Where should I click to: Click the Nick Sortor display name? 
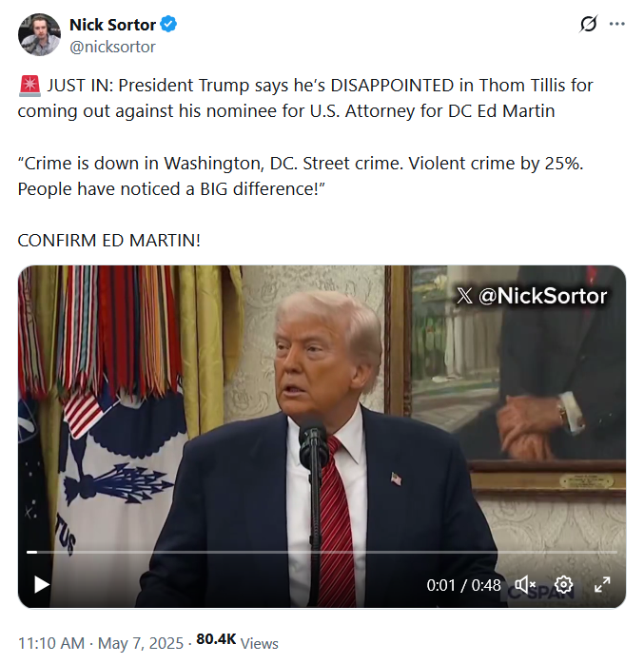[x=112, y=25]
